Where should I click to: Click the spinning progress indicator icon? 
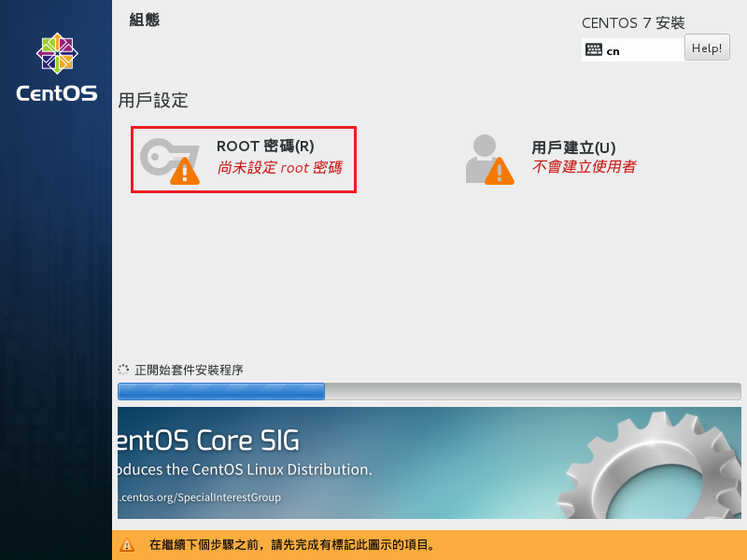click(x=123, y=371)
